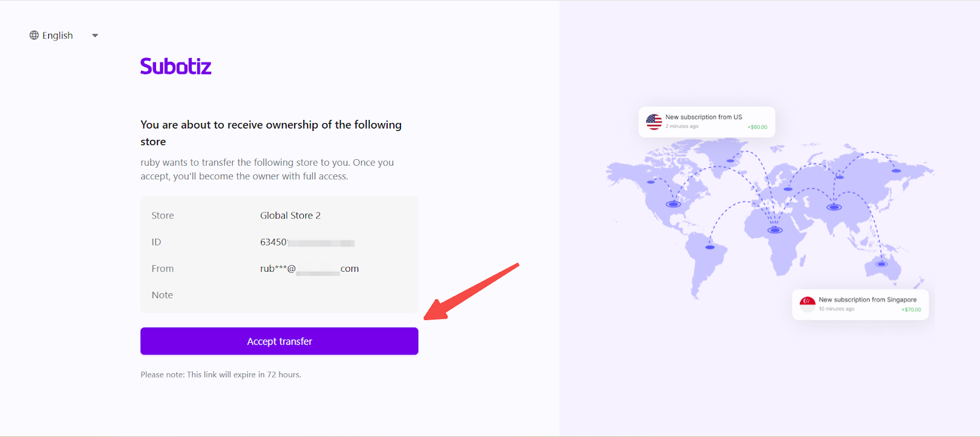Open the English language selector
Image resolution: width=980 pixels, height=437 pixels.
click(58, 35)
